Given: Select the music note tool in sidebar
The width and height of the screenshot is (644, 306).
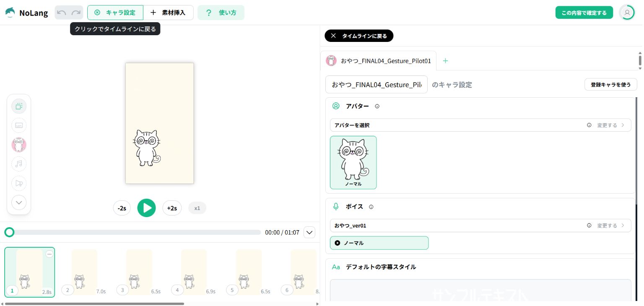Looking at the screenshot, I should (19, 164).
